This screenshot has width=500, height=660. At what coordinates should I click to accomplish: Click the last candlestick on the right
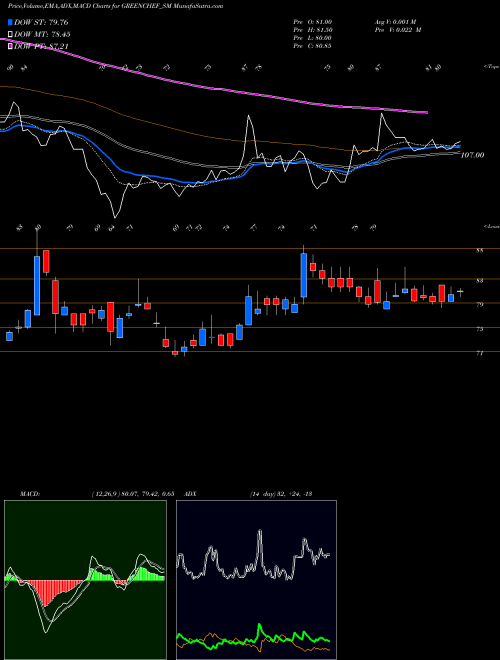[460, 291]
